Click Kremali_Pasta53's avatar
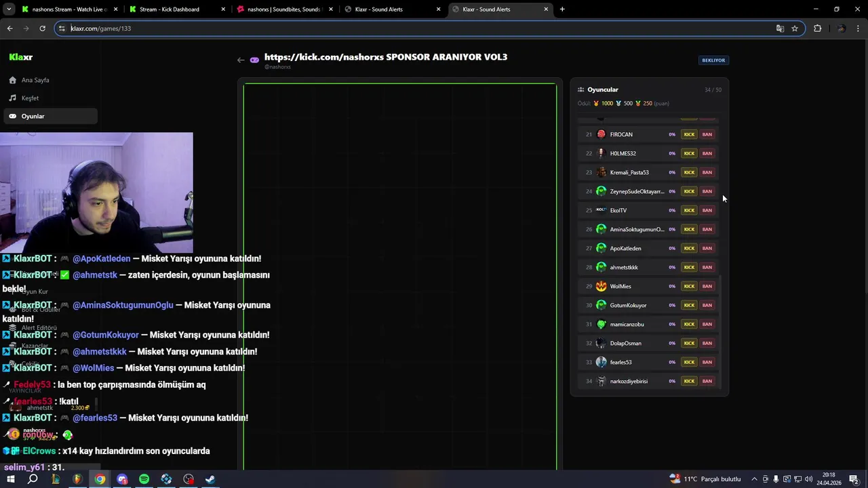This screenshot has width=868, height=488. point(601,172)
